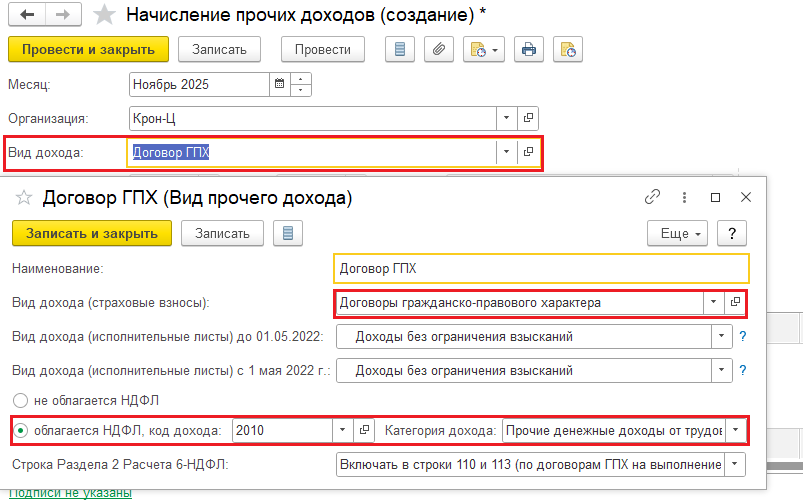Expand исполнительные листы с 1 мая 2022 dropdown
Screen dimensions: 803x501
pos(721,370)
